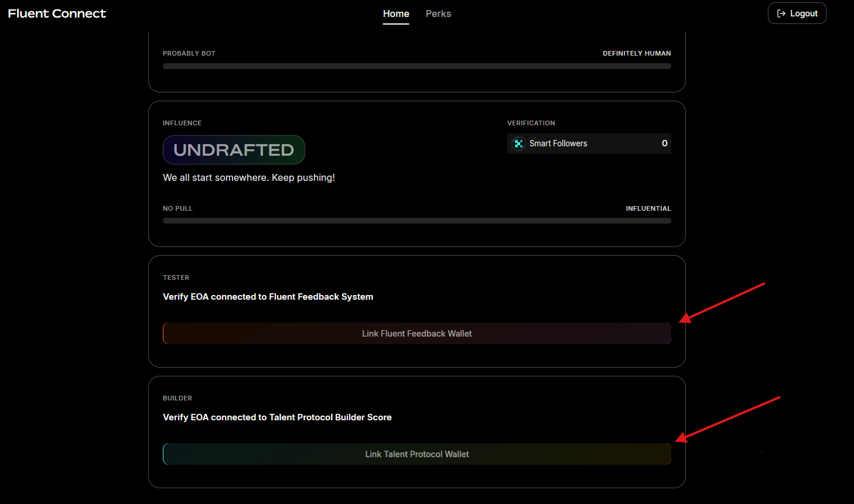Click the Smart Followers teal icon
Image resolution: width=854 pixels, height=504 pixels.
click(x=518, y=143)
